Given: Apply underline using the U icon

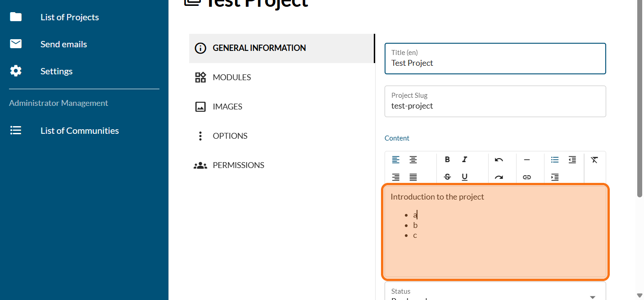Looking at the screenshot, I should click(x=465, y=177).
